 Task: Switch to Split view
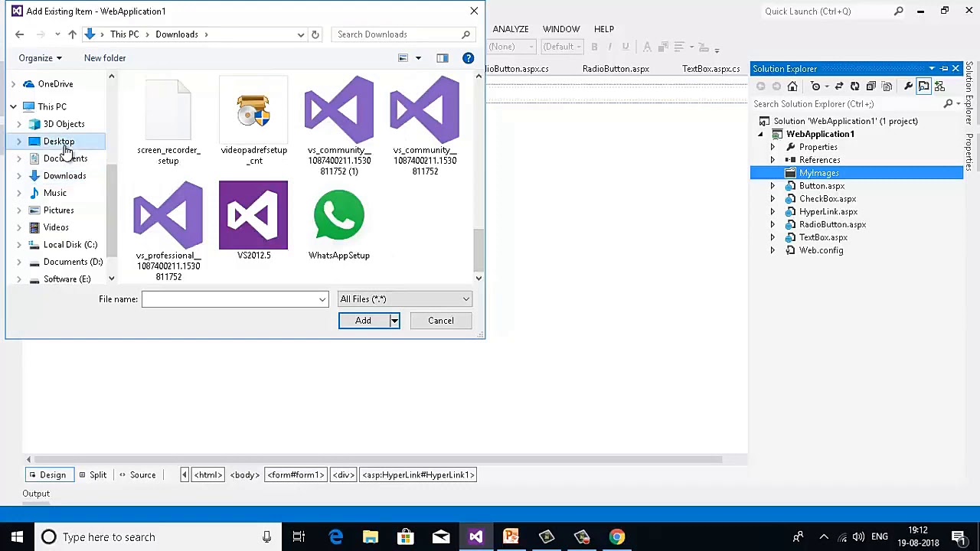(93, 475)
